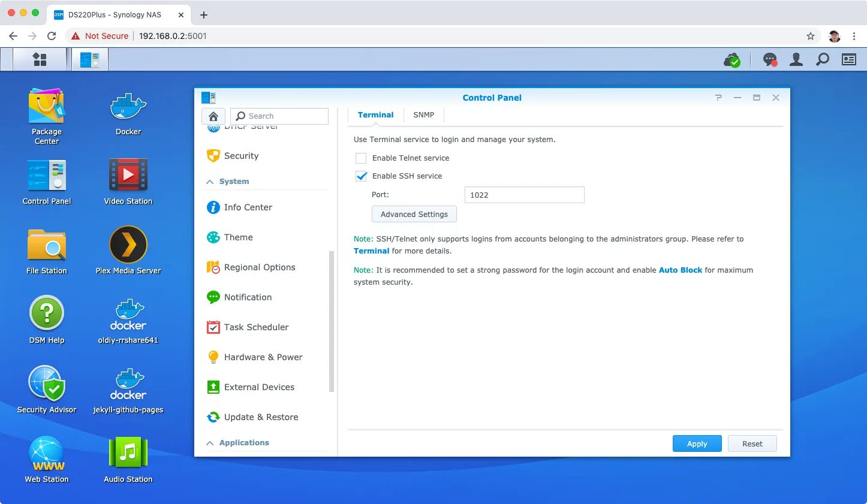Open Control Panel help question mark
The image size is (867, 504).
click(718, 98)
